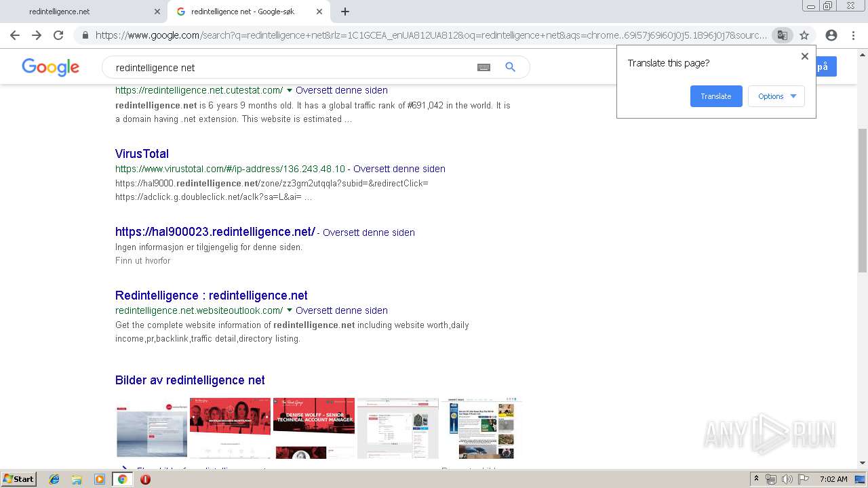Expand the websiteoutlook.com result dropdown arrow
The image size is (868, 488).
coord(290,310)
